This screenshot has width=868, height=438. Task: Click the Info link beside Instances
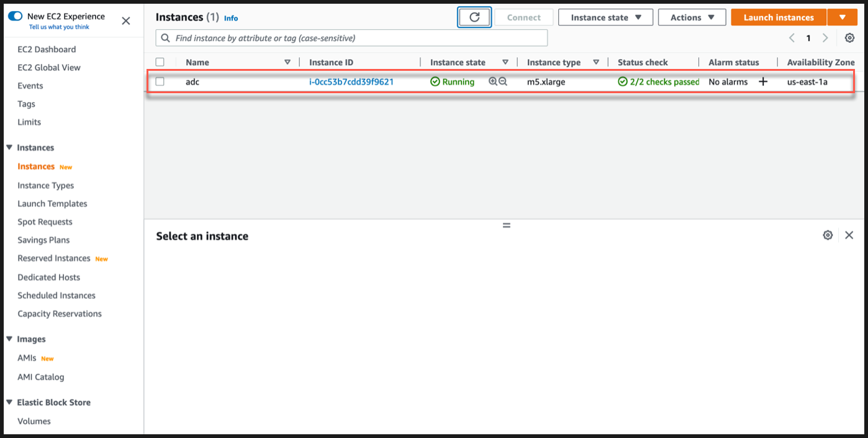tap(231, 18)
